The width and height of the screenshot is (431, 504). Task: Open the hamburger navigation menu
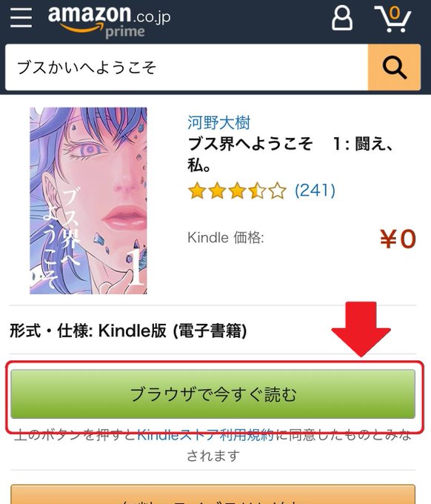pos(21,18)
